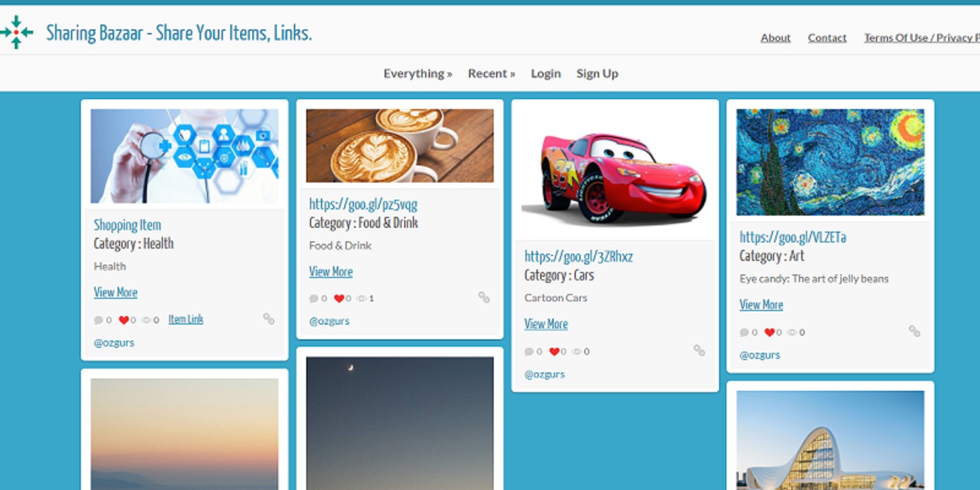
Task: Click the 'Category : Art' text
Action: tap(772, 256)
